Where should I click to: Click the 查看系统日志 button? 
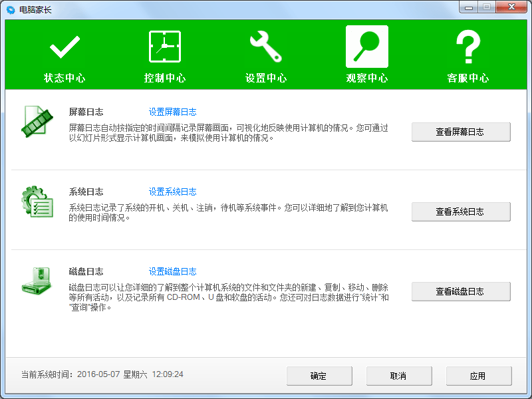[460, 212]
